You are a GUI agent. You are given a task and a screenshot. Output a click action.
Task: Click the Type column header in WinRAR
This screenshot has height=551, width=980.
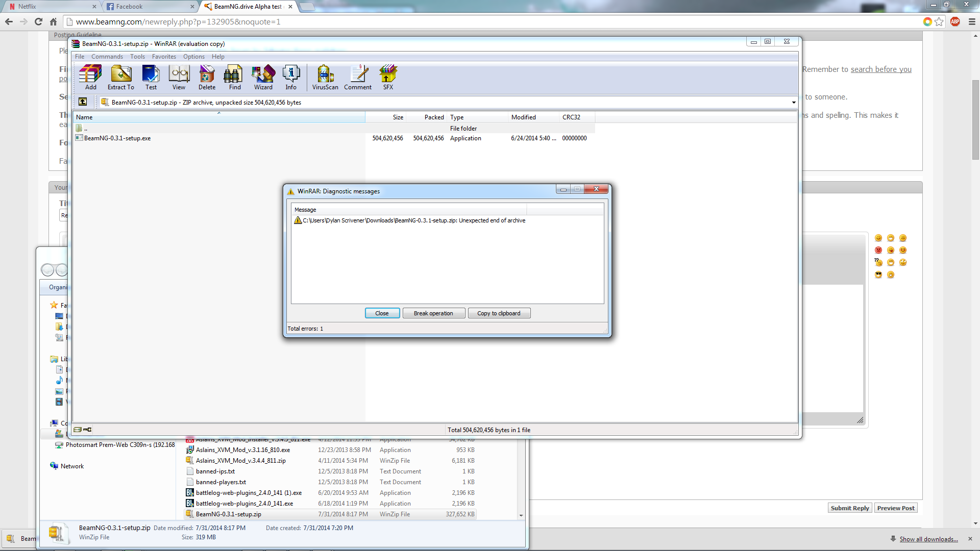[477, 117]
